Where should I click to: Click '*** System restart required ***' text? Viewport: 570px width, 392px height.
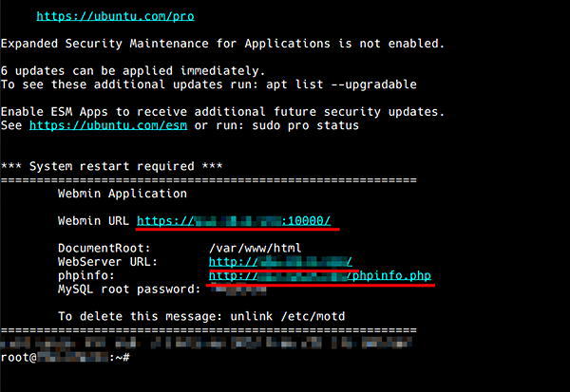coord(111,166)
